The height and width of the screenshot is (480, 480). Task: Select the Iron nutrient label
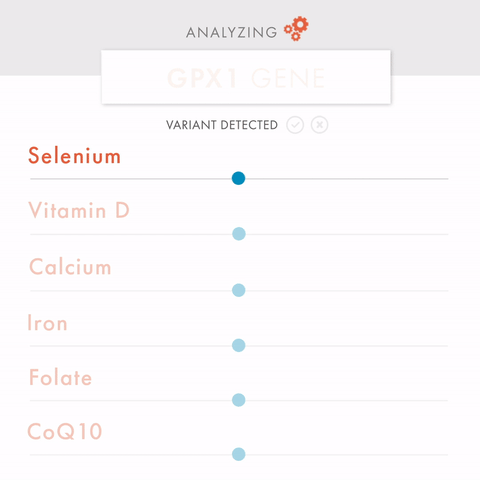click(x=47, y=323)
